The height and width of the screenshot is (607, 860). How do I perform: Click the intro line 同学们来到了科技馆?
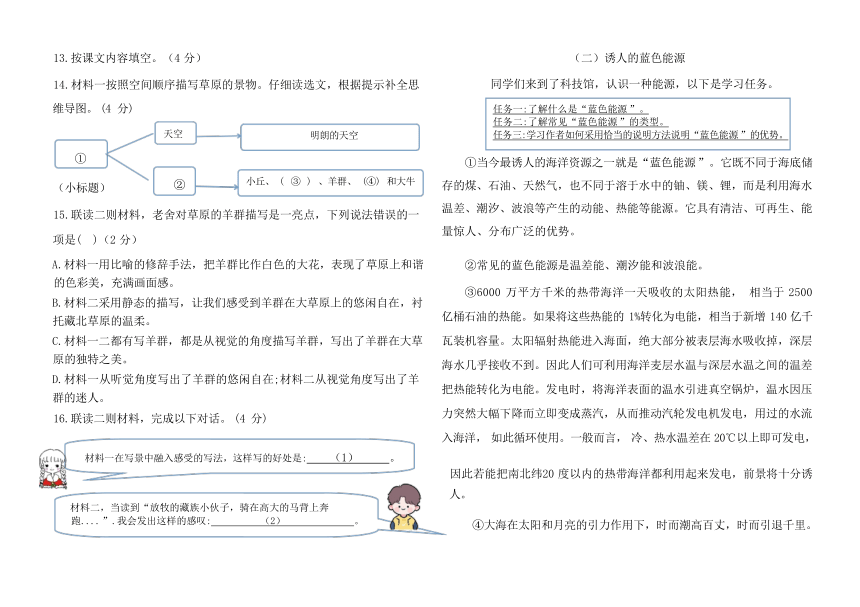coord(632,84)
